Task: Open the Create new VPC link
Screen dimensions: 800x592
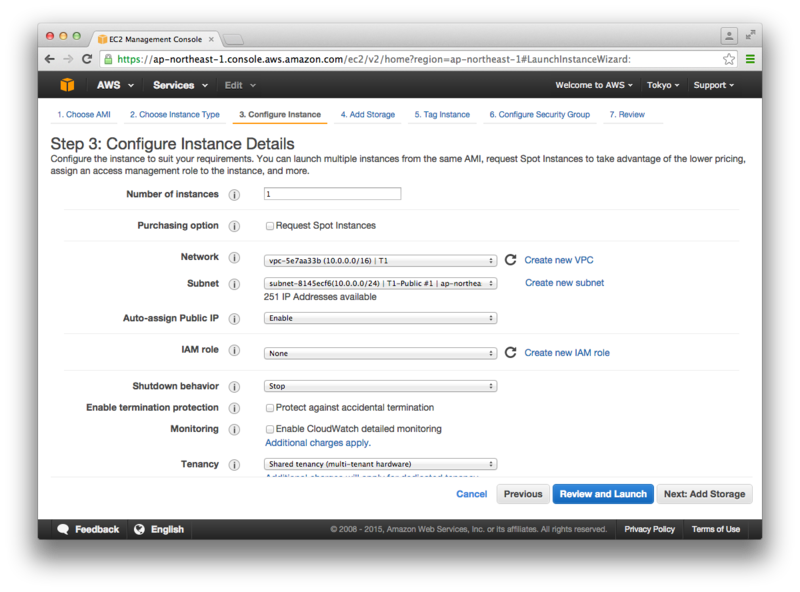Action: 559,260
